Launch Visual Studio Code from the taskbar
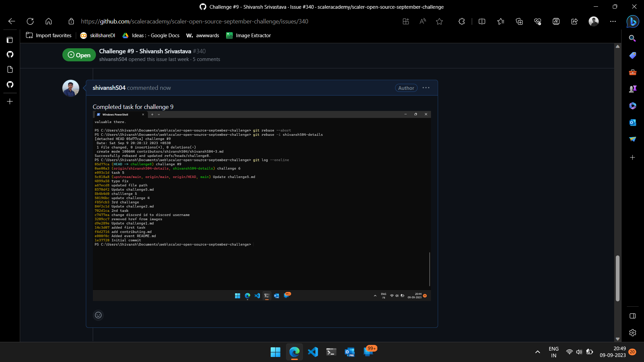Image resolution: width=644 pixels, height=362 pixels. pos(313,352)
